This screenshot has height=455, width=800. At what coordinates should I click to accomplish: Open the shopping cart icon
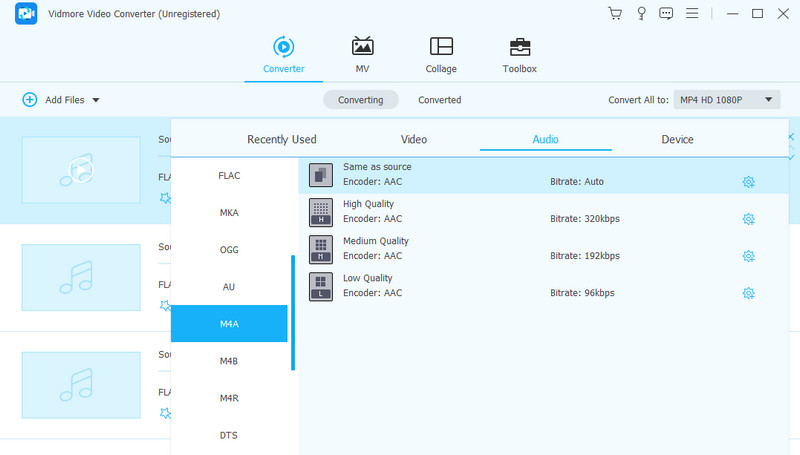click(x=615, y=14)
